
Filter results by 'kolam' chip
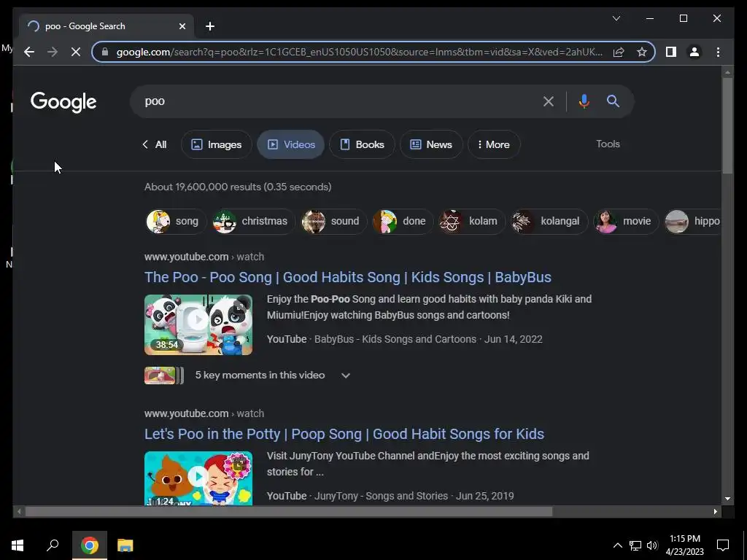(472, 221)
